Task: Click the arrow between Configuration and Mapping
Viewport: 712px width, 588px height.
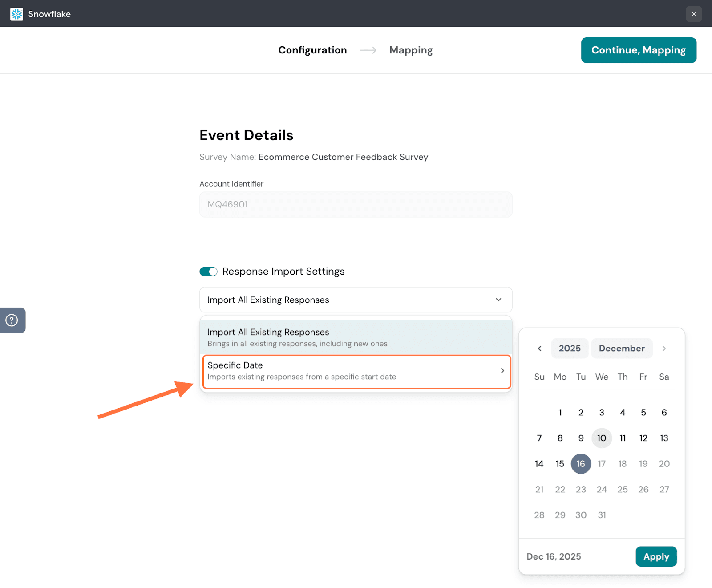Action: click(x=368, y=50)
